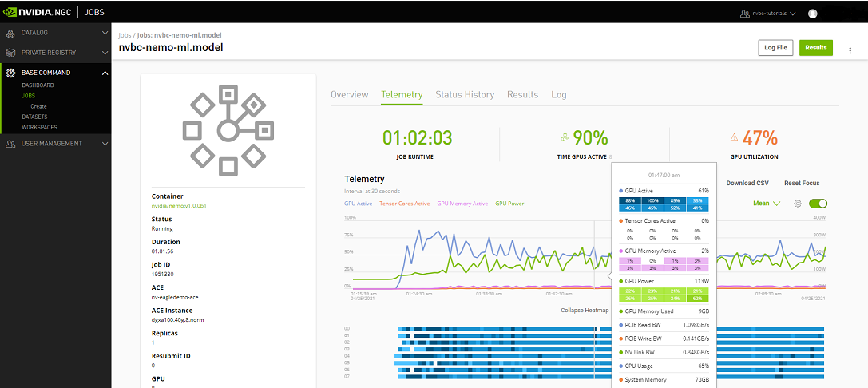Open the user avatar menu
The height and width of the screenshot is (388, 868).
[813, 14]
